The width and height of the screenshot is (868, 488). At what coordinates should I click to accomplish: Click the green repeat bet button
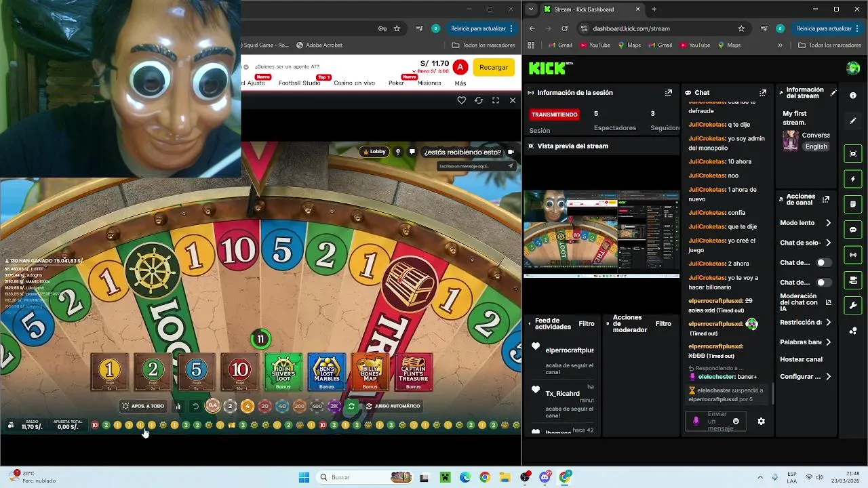click(351, 406)
